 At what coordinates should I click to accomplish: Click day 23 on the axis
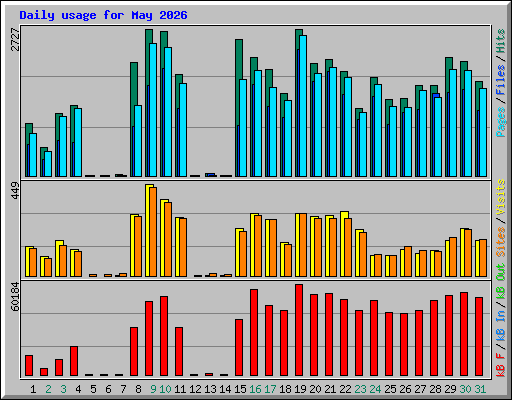point(360,389)
